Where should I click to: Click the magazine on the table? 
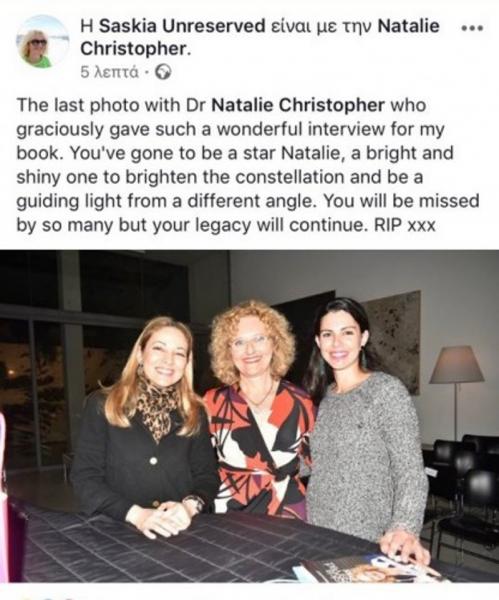[x=367, y=569]
